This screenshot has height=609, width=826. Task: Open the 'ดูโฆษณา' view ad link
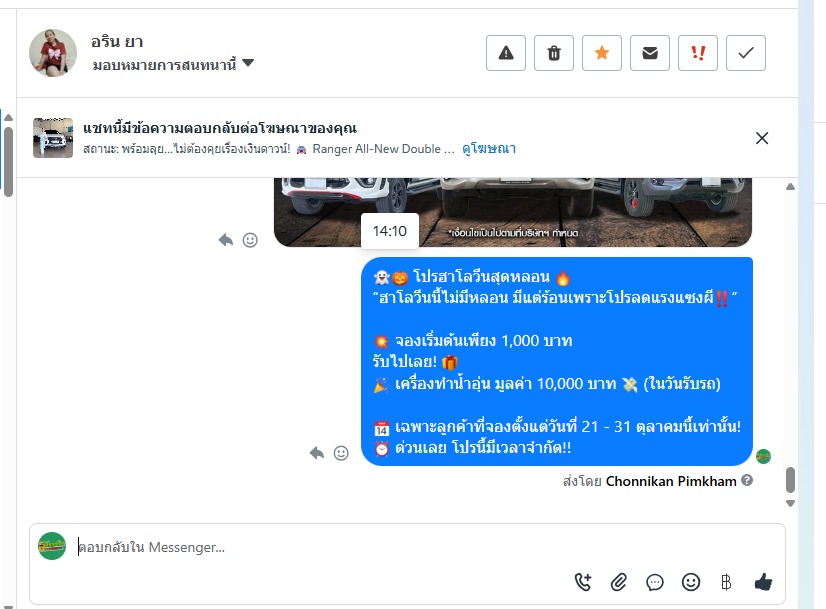[489, 149]
